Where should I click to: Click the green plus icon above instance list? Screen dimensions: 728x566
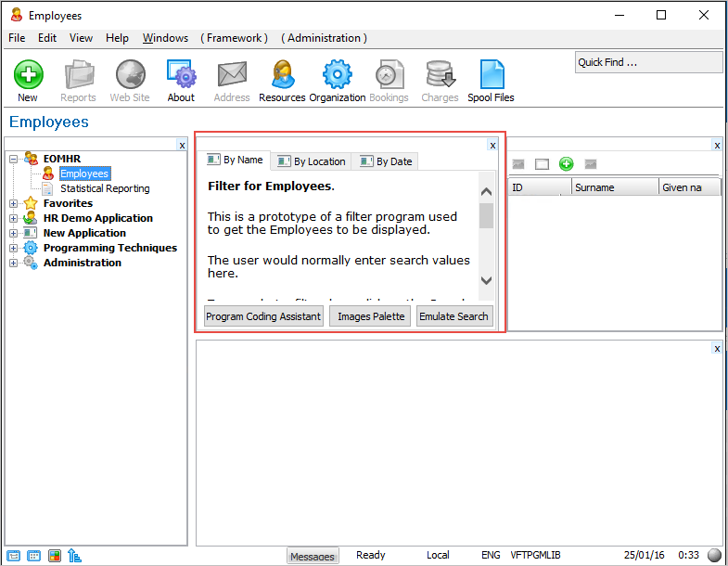click(566, 163)
